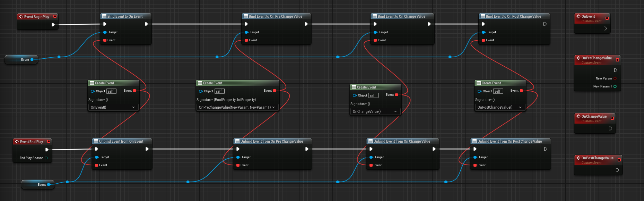This screenshot has height=201, width=644.
Task: Click the red delegate pin on OnPostChangeValue event
Action: coord(619,160)
